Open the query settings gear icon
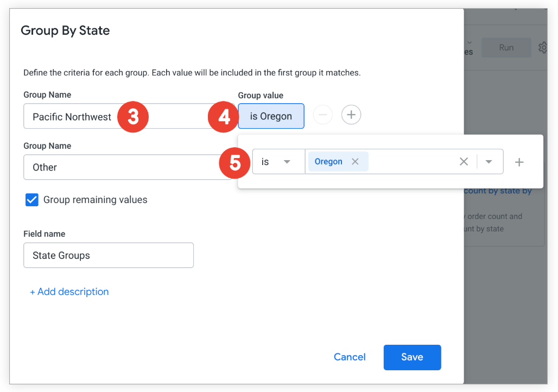Image resolution: width=558 pixels, height=392 pixels. (x=543, y=48)
